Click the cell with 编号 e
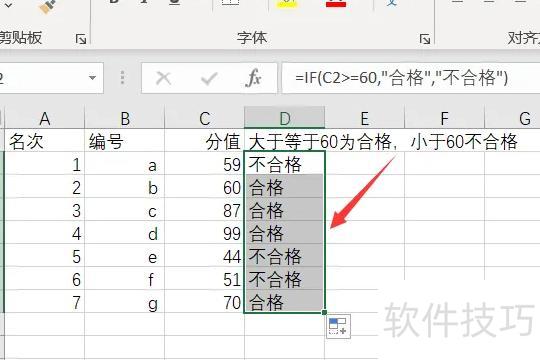 click(125, 255)
